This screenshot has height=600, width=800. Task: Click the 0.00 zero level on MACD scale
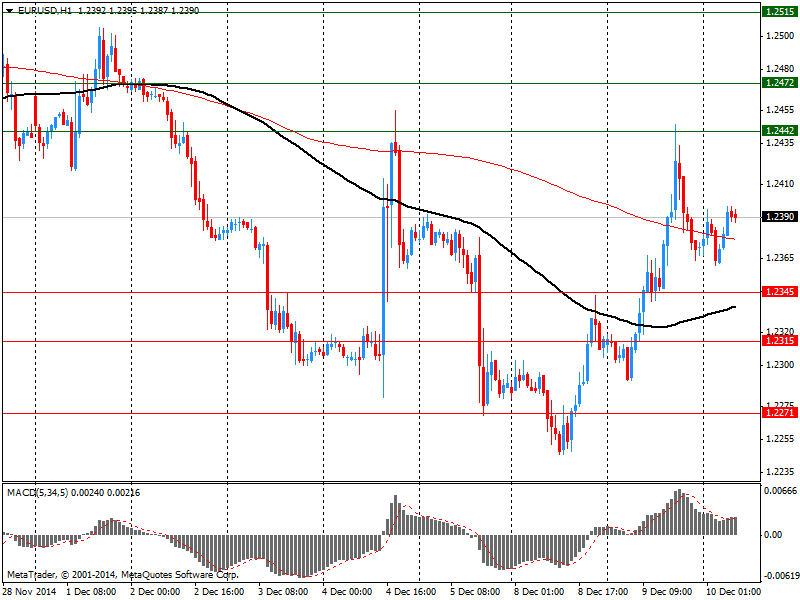click(773, 535)
